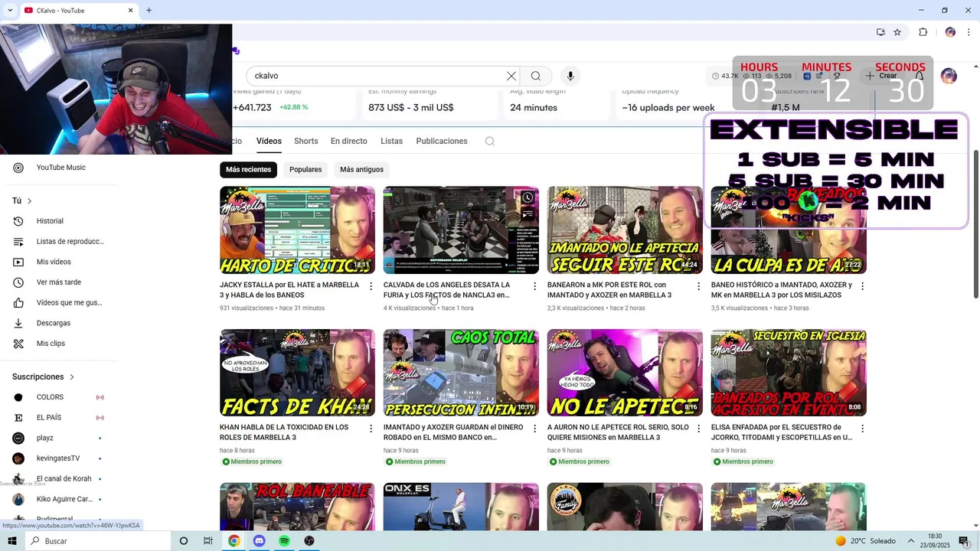Switch to the Vídeos tab
The image size is (980, 551).
pyautogui.click(x=269, y=142)
